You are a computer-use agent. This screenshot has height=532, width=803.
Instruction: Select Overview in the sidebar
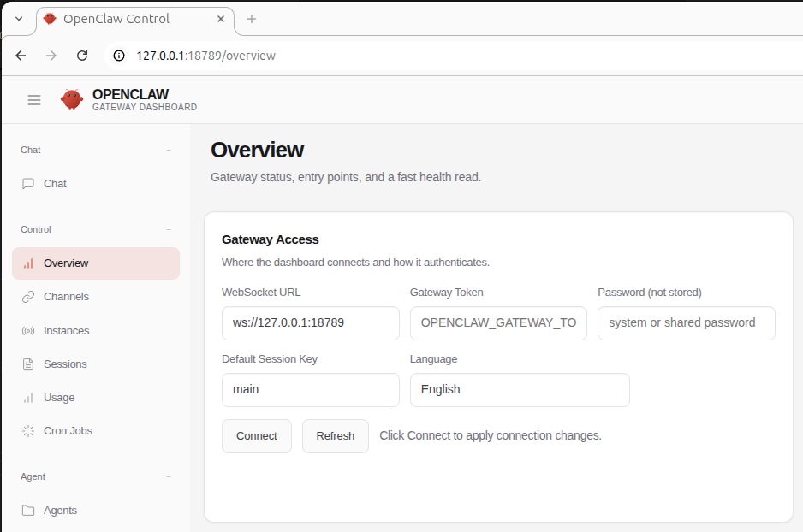click(x=96, y=263)
